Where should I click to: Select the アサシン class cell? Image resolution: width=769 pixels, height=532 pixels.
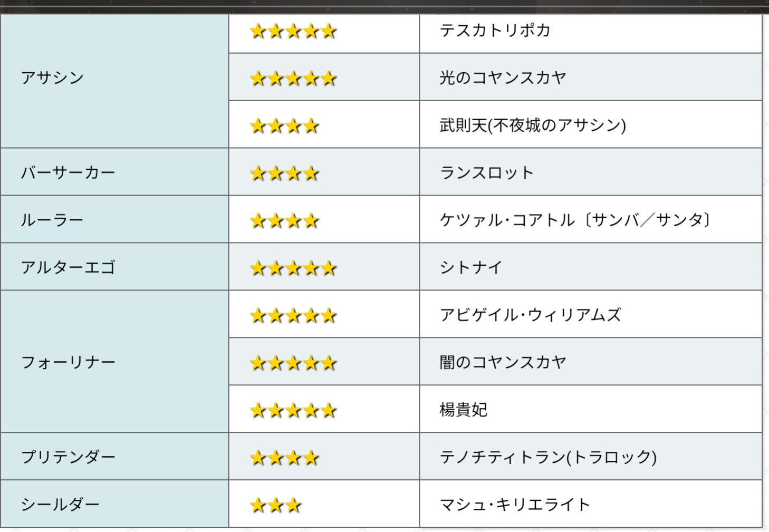click(52, 78)
